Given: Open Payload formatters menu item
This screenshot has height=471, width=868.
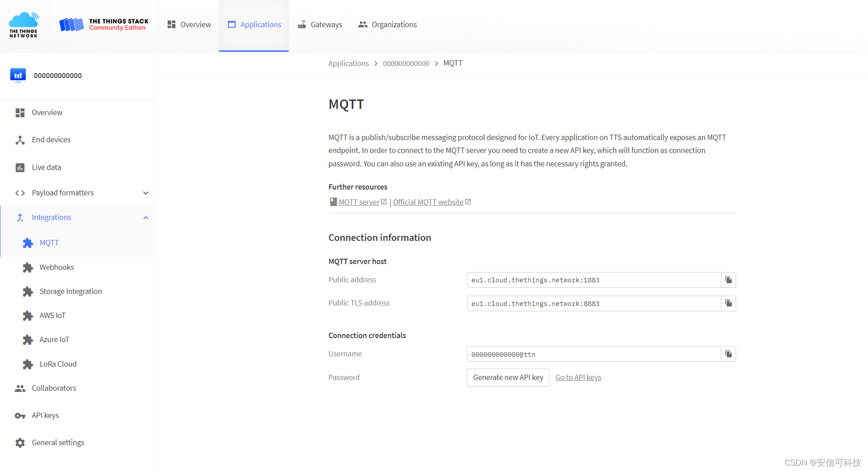Looking at the screenshot, I should pyautogui.click(x=78, y=193).
